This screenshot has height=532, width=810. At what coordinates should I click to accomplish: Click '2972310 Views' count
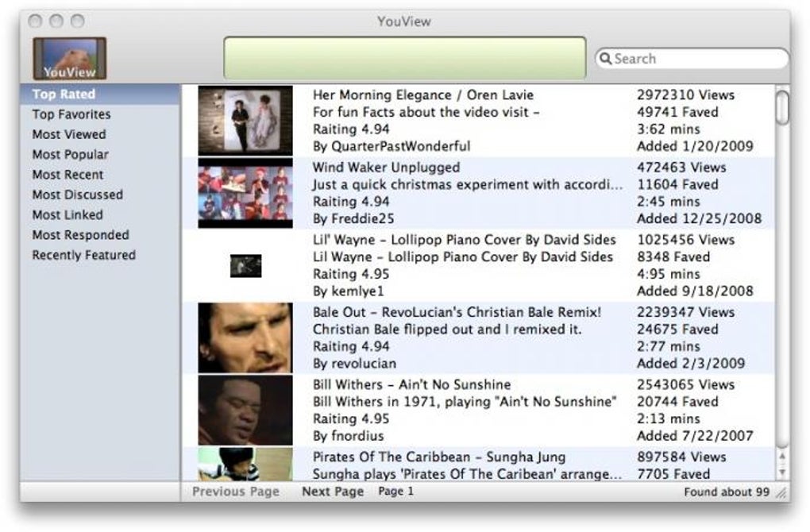[685, 95]
